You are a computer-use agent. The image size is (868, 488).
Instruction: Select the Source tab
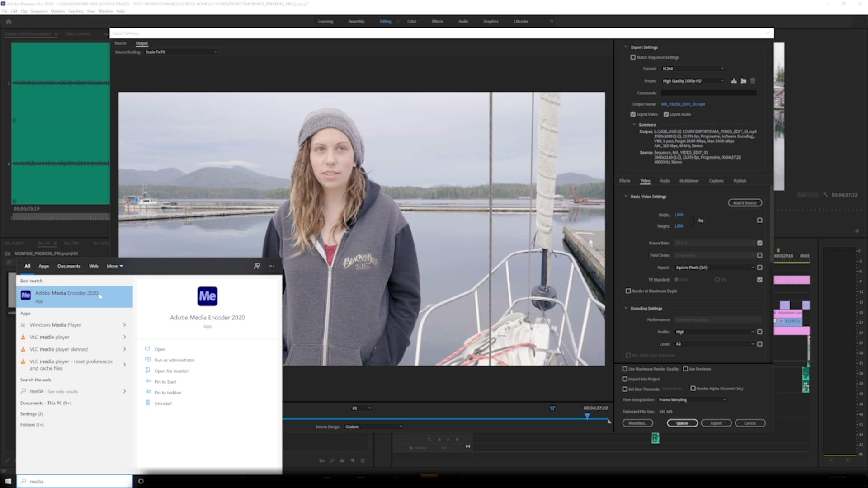[x=120, y=43]
